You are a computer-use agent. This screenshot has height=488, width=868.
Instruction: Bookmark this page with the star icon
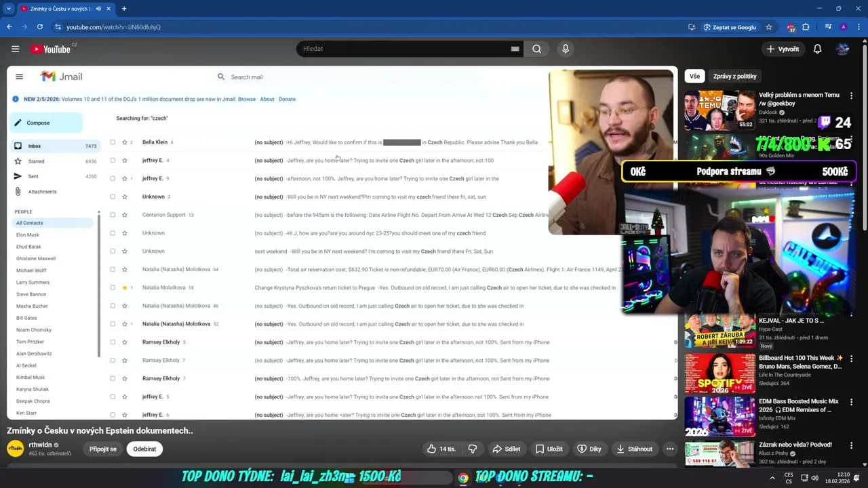(768, 27)
